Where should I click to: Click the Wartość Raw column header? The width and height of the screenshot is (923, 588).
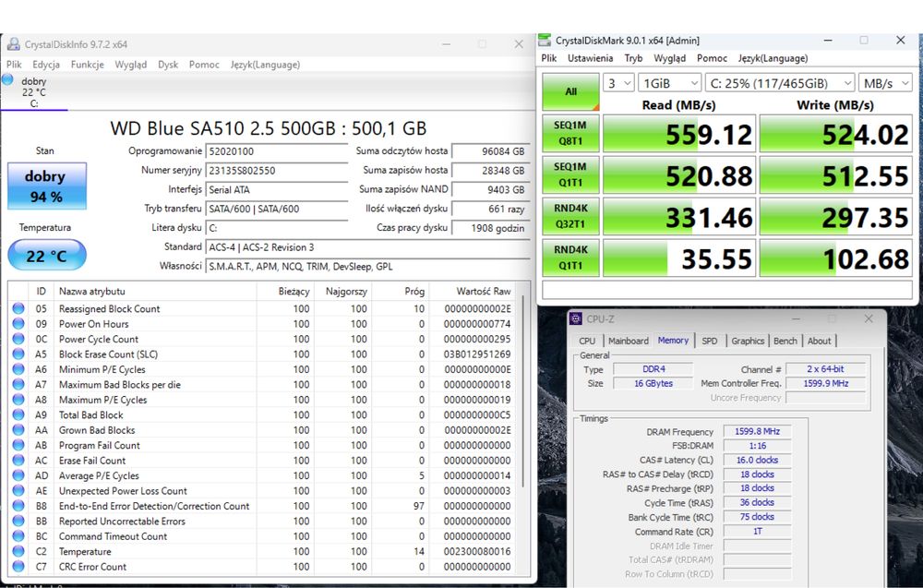click(473, 291)
